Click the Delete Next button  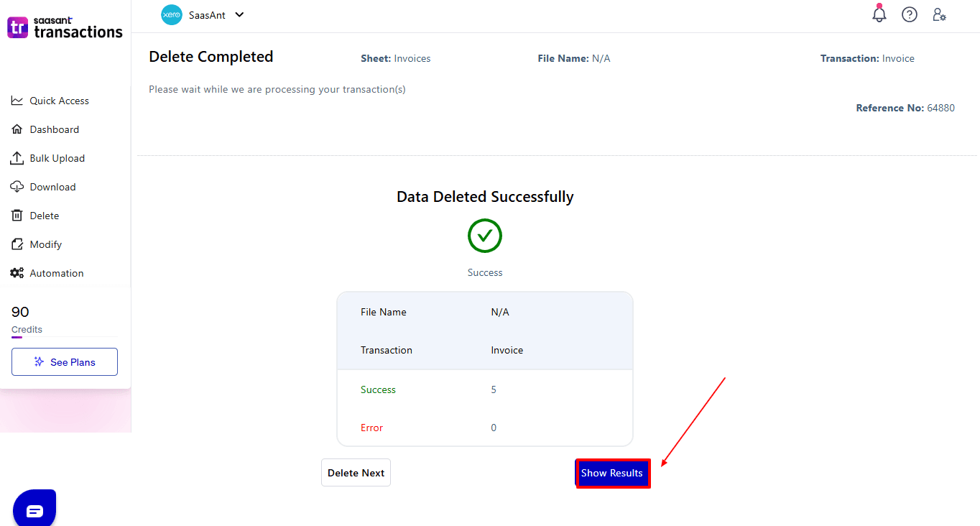tap(356, 473)
